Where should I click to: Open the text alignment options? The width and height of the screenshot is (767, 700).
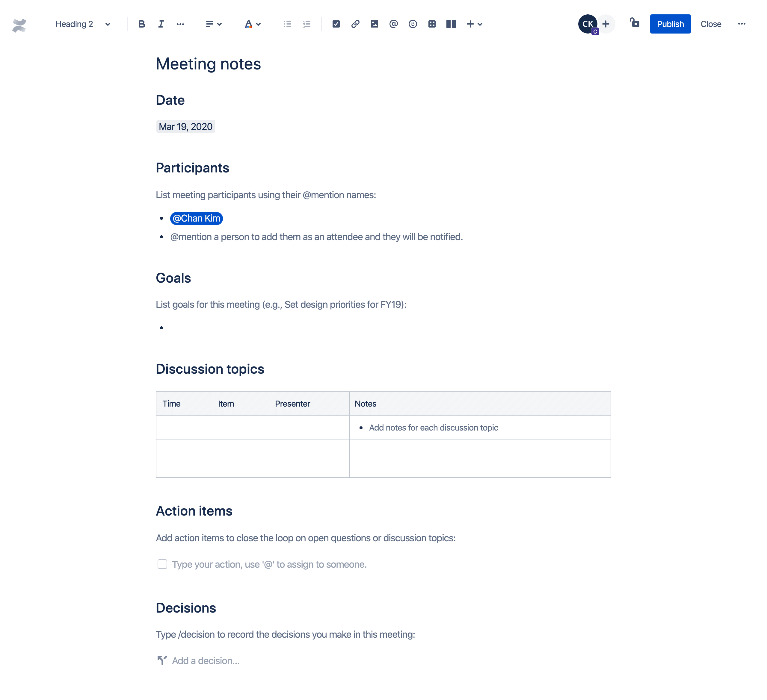pos(212,24)
